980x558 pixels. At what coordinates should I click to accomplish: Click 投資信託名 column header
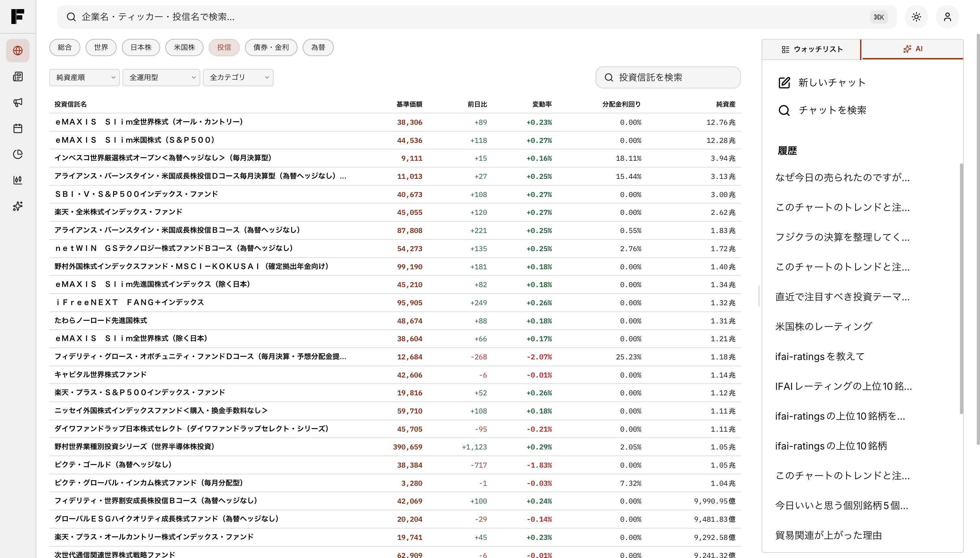click(71, 104)
